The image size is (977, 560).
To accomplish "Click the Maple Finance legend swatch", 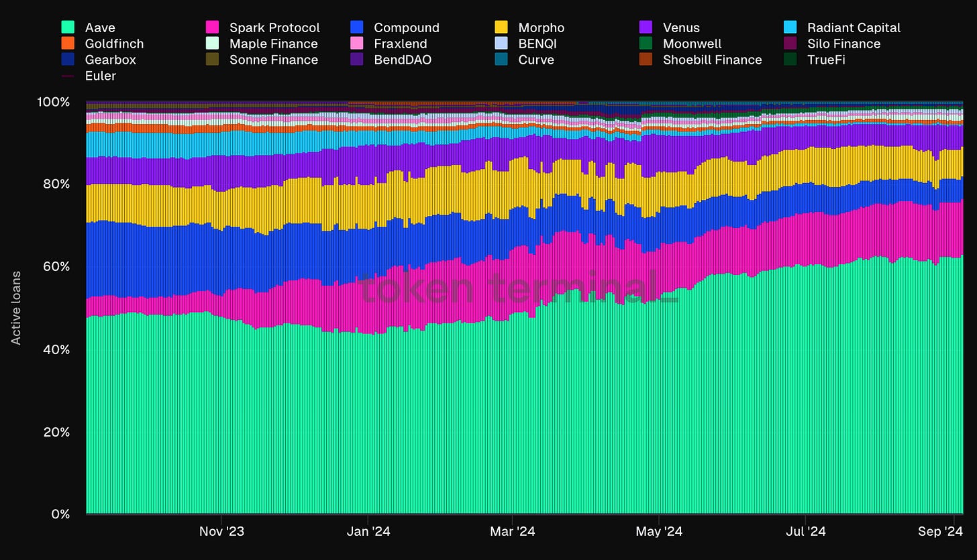I will click(x=212, y=44).
